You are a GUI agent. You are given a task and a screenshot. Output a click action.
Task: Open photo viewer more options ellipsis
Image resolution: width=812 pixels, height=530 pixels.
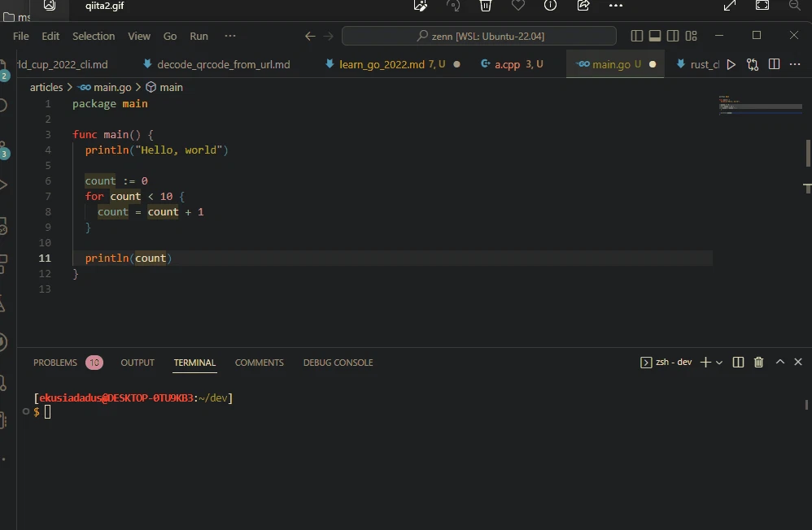coord(616,5)
